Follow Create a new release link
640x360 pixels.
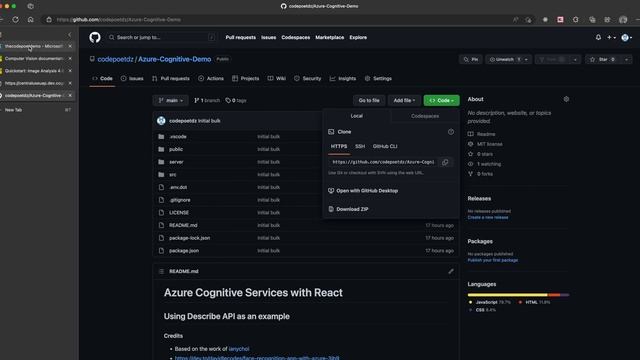(488, 218)
